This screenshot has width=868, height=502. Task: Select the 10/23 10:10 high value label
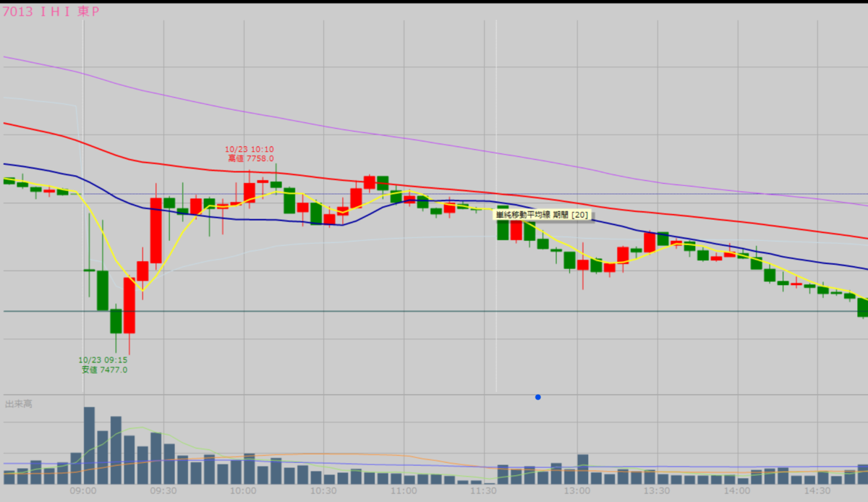(250, 153)
